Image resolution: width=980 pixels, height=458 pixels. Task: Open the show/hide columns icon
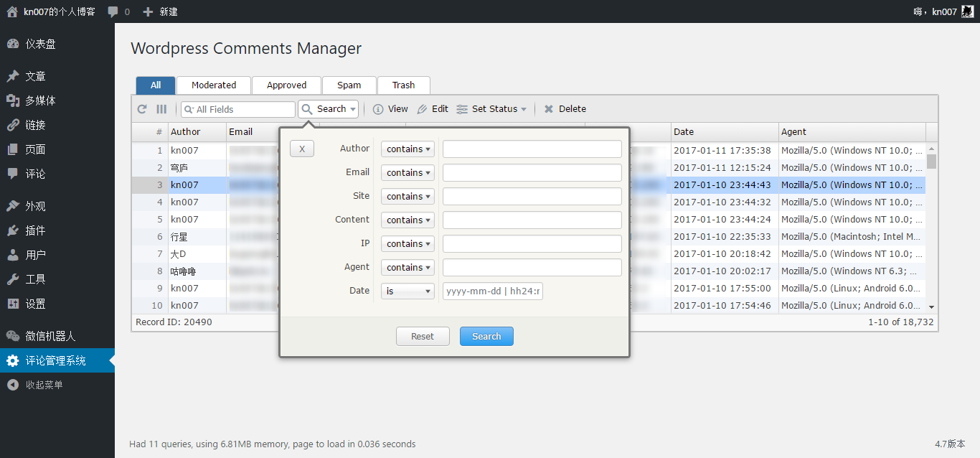tap(161, 109)
